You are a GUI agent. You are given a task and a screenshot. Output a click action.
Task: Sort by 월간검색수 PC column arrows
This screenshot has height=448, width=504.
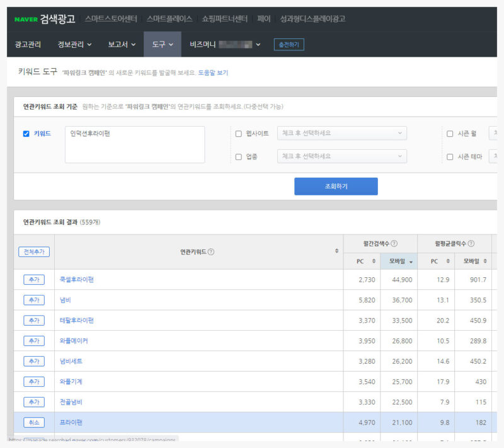(374, 261)
